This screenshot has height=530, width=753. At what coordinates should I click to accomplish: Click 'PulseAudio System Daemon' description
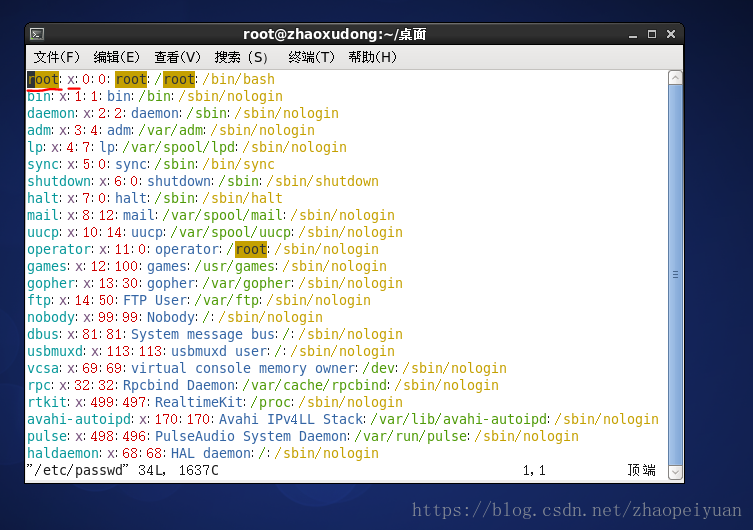pos(251,436)
